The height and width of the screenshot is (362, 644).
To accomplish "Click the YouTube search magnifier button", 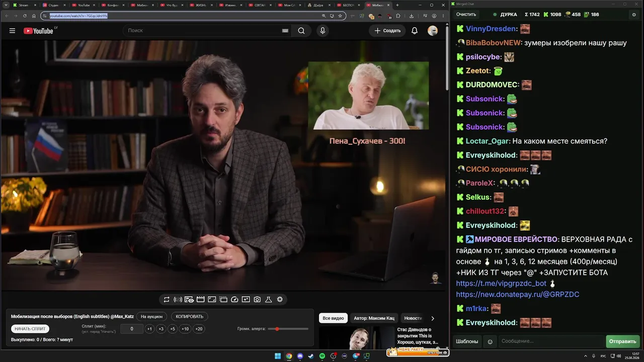I will (x=301, y=31).
